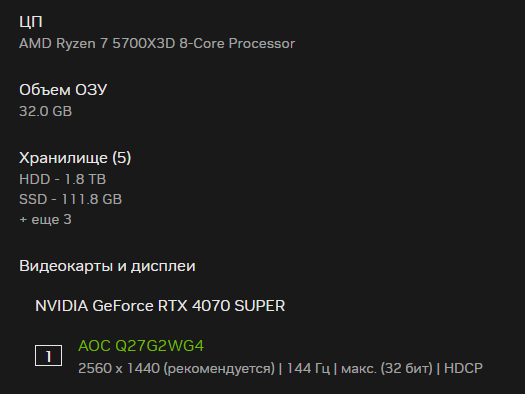Click the '8-Core Processor' text
The height and width of the screenshot is (394, 525).
coord(237,44)
